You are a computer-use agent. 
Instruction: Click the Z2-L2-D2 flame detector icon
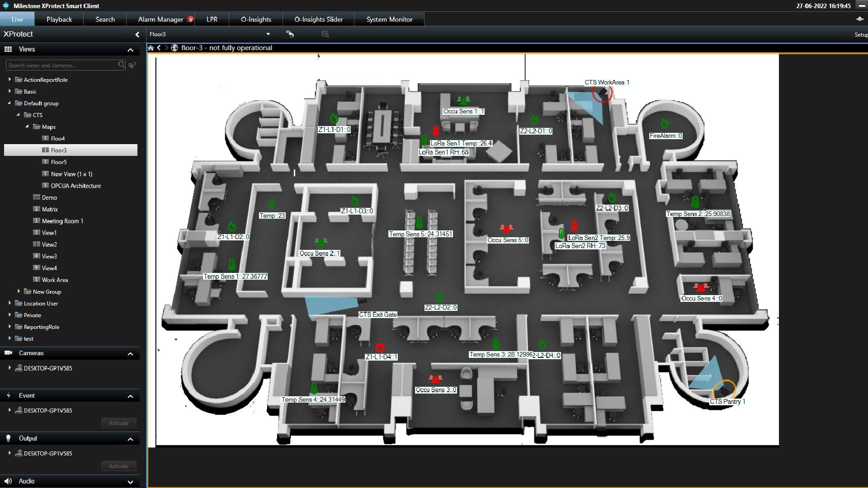[439, 297]
